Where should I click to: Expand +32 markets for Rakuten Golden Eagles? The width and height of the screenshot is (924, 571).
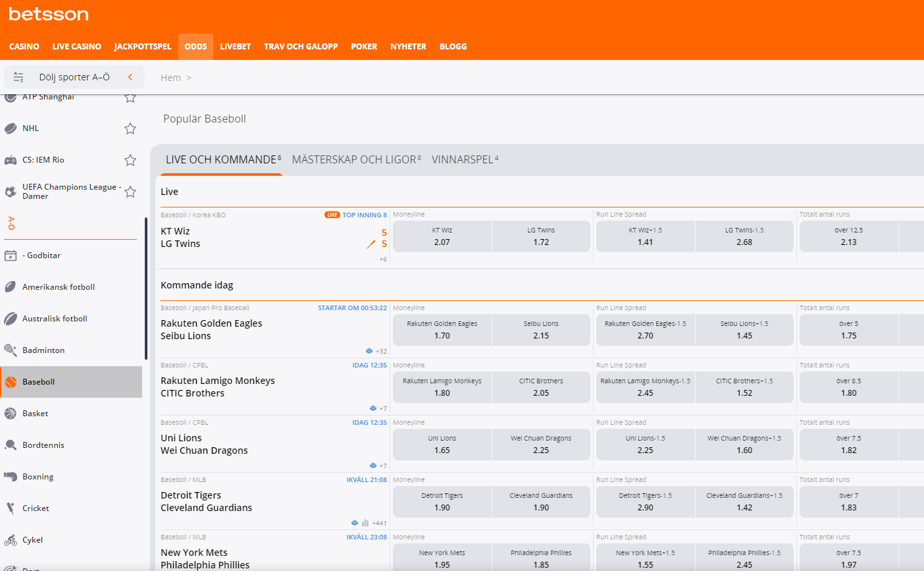380,351
